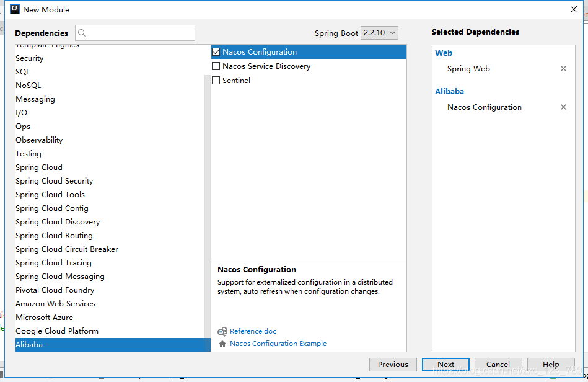
Task: Select the Security category
Action: click(113, 58)
